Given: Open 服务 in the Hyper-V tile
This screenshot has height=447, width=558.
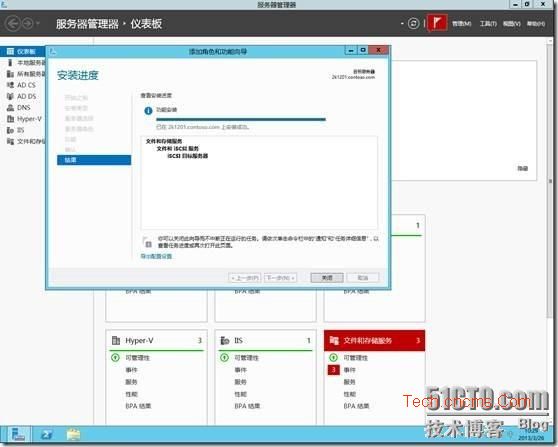Looking at the screenshot, I should coord(131,382).
